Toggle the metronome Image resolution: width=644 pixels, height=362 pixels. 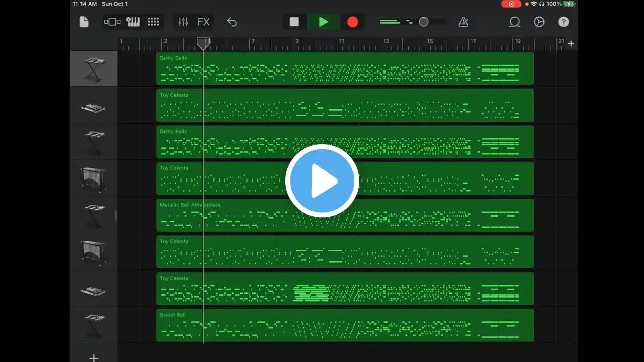tap(463, 22)
